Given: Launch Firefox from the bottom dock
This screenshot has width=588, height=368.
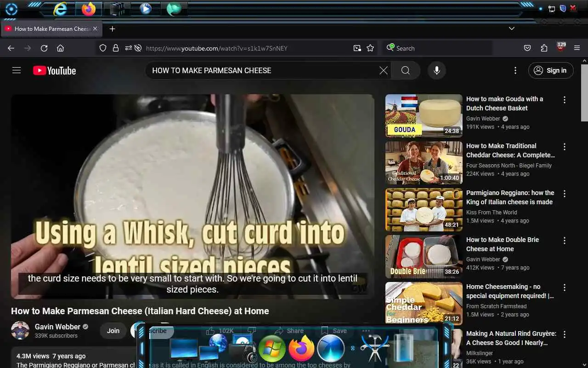Looking at the screenshot, I should coord(301,348).
